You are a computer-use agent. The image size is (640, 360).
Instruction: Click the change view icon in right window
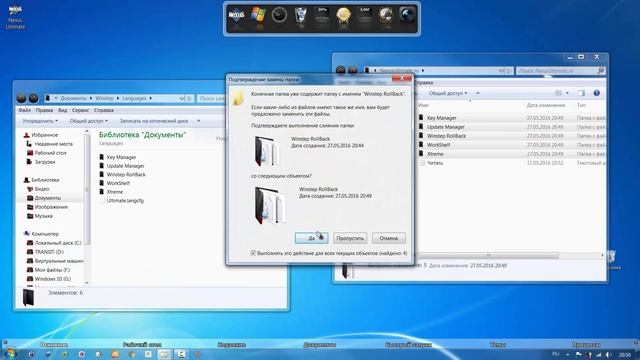pos(558,93)
